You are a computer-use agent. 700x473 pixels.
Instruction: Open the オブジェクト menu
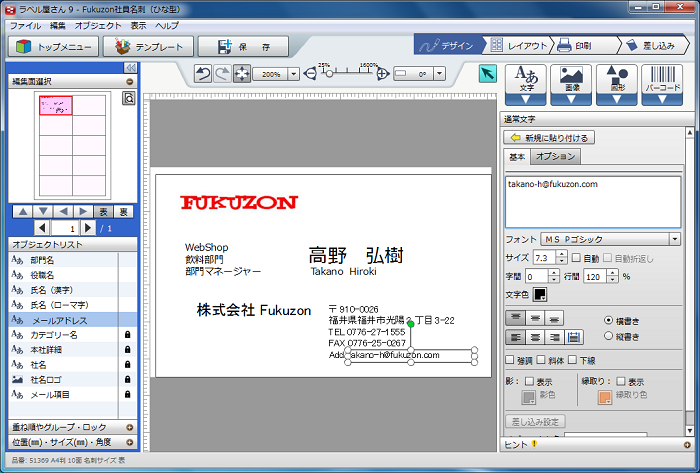coord(99,24)
